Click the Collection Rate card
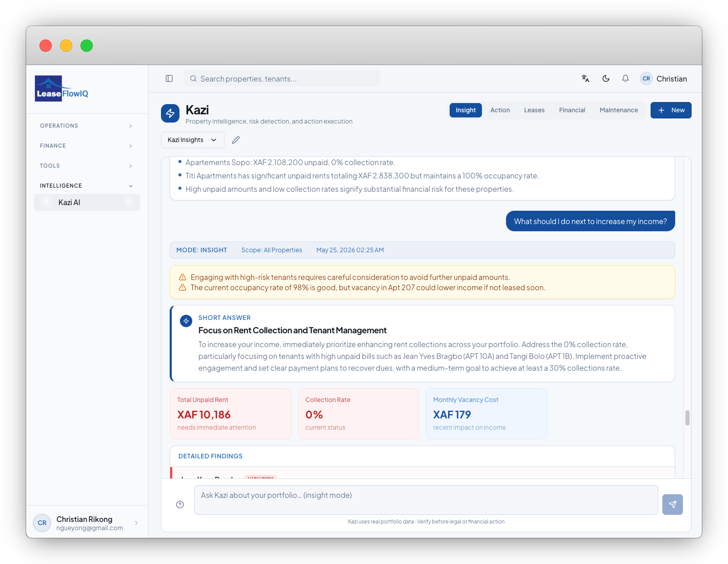This screenshot has width=728, height=564. pyautogui.click(x=358, y=414)
